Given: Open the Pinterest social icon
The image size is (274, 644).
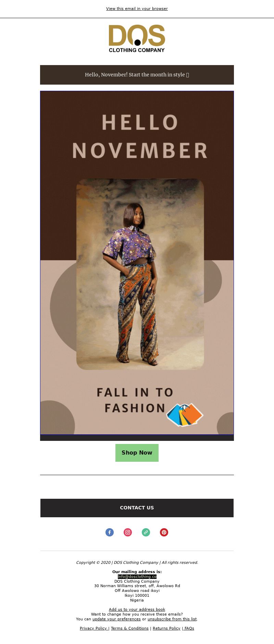Looking at the screenshot, I should coord(164,532).
